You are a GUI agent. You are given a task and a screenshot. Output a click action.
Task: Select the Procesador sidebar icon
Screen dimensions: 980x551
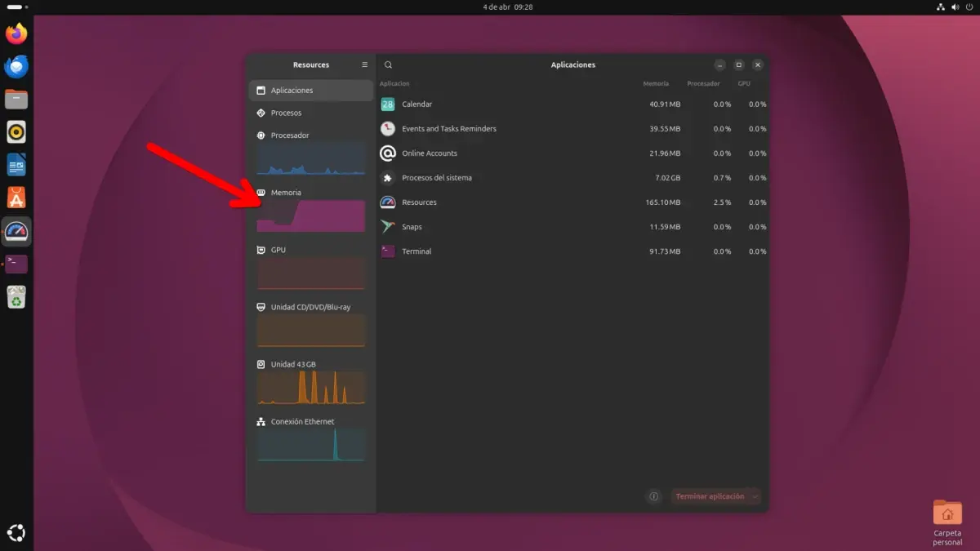tap(263, 135)
